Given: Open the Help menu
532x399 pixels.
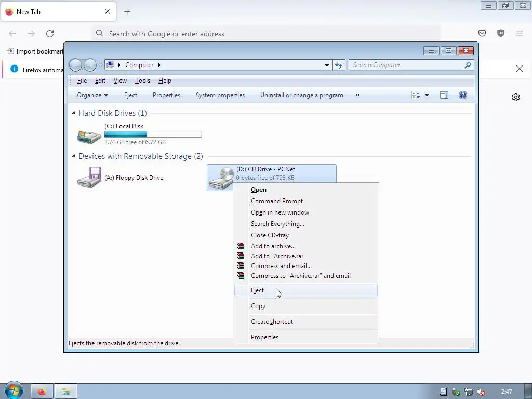Looking at the screenshot, I should [165, 81].
